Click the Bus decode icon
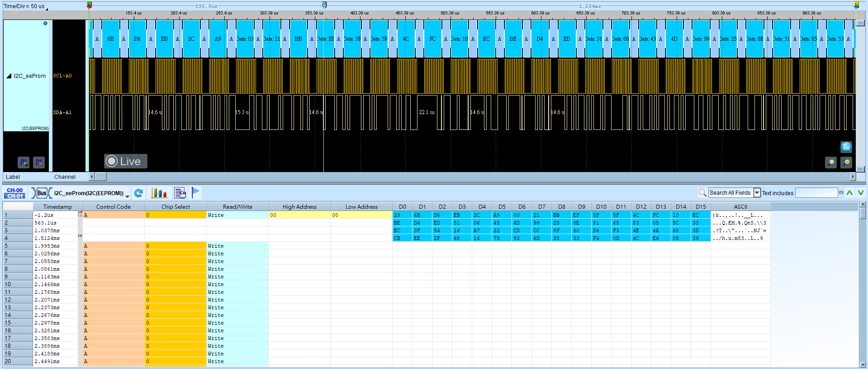Screen dimensions: 868x369 41,193
